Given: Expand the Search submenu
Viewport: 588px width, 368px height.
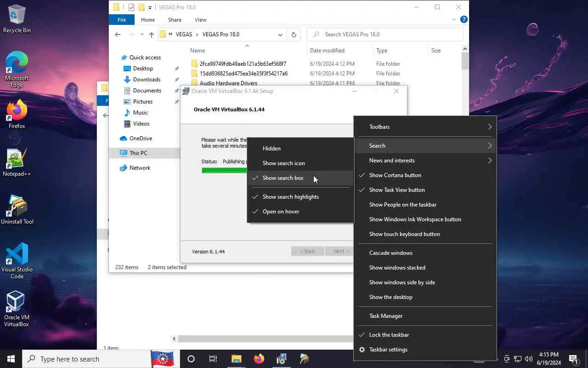Looking at the screenshot, I should point(425,146).
